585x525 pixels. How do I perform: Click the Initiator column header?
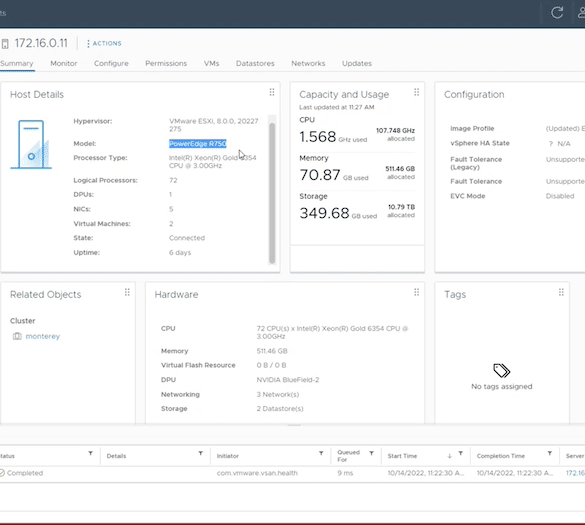[x=228, y=456]
